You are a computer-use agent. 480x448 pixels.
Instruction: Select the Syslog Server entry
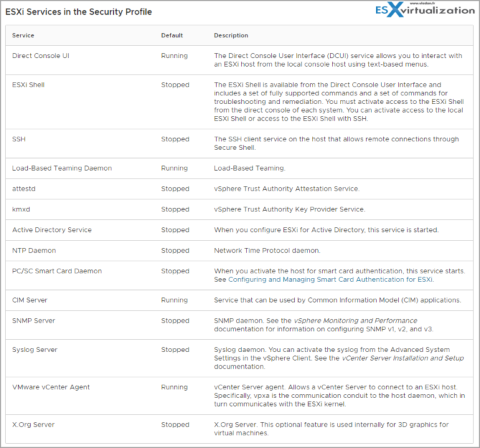[35, 350]
